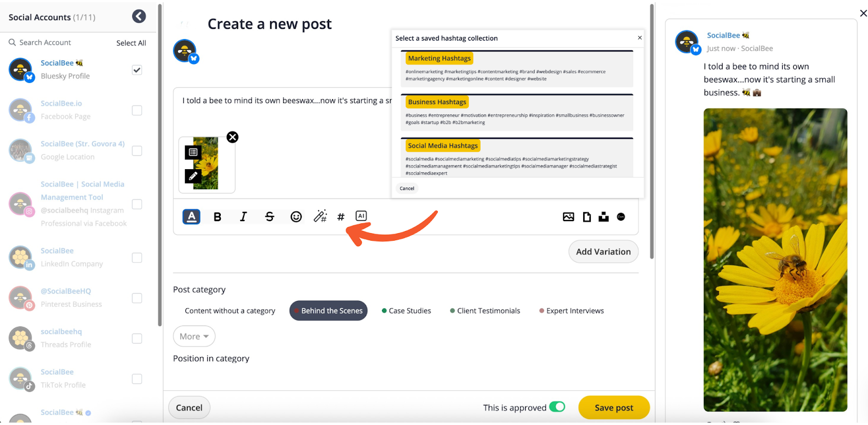
Task: Click the Save post button
Action: (614, 408)
